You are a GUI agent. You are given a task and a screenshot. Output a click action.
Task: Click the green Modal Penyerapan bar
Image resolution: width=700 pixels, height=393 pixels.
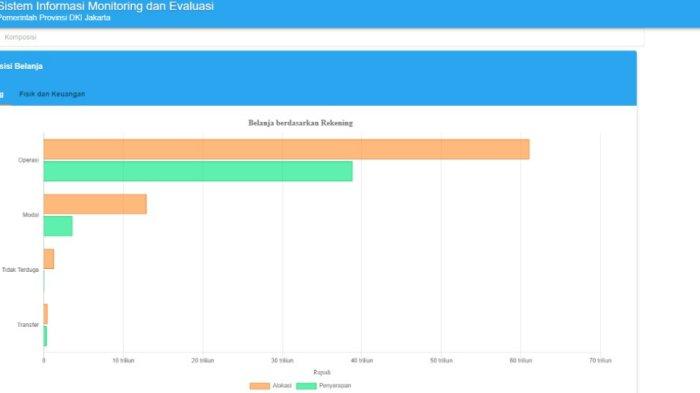tap(58, 226)
